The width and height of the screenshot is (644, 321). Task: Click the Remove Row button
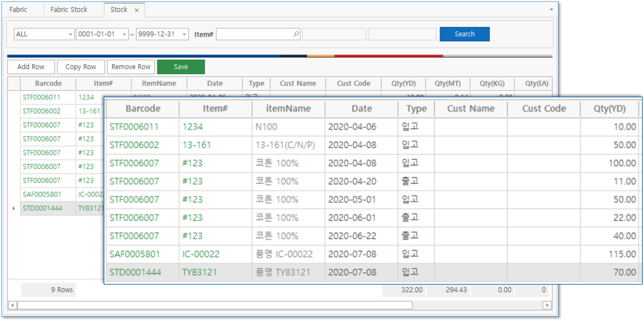(131, 67)
